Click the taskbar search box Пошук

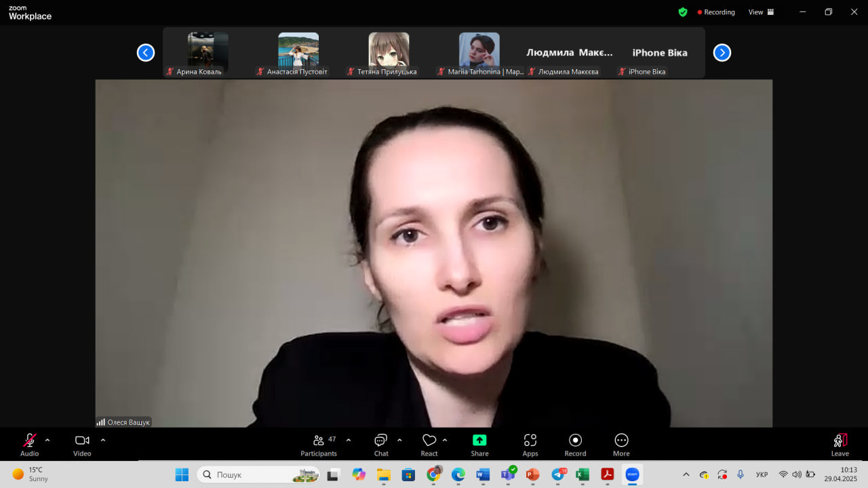(x=260, y=474)
